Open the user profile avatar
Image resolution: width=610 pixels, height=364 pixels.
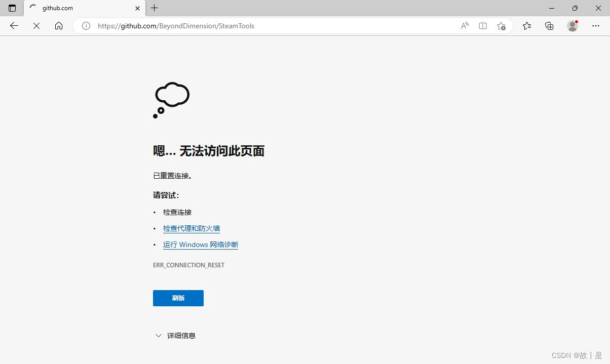pos(573,26)
